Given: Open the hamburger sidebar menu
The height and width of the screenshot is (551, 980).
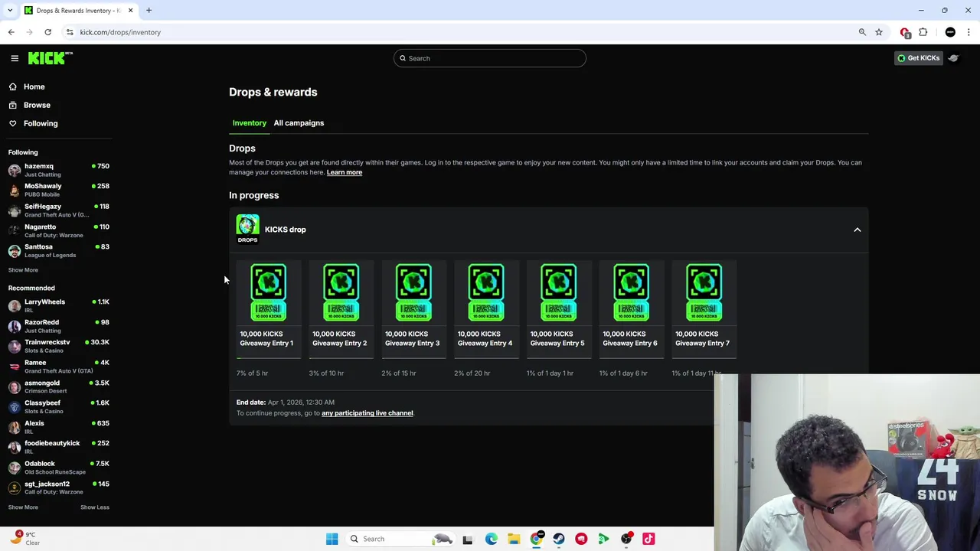Looking at the screenshot, I should (x=15, y=58).
